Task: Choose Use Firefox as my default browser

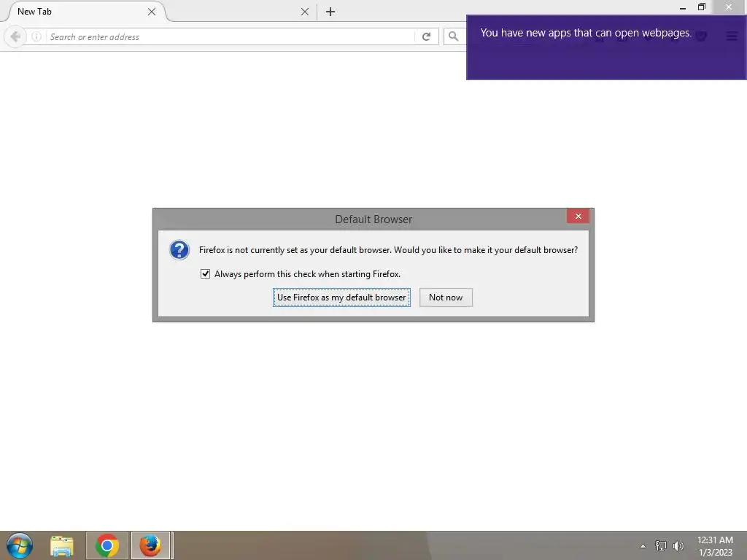Action: [341, 297]
